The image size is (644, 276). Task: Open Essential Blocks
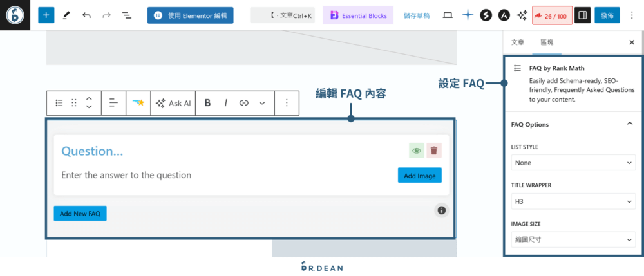(x=358, y=15)
